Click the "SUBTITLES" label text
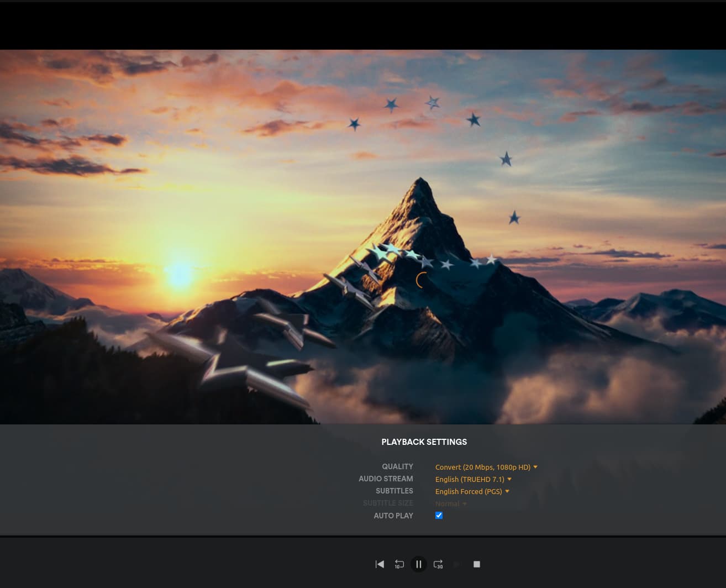Screen dimensions: 726x588 coord(394,491)
